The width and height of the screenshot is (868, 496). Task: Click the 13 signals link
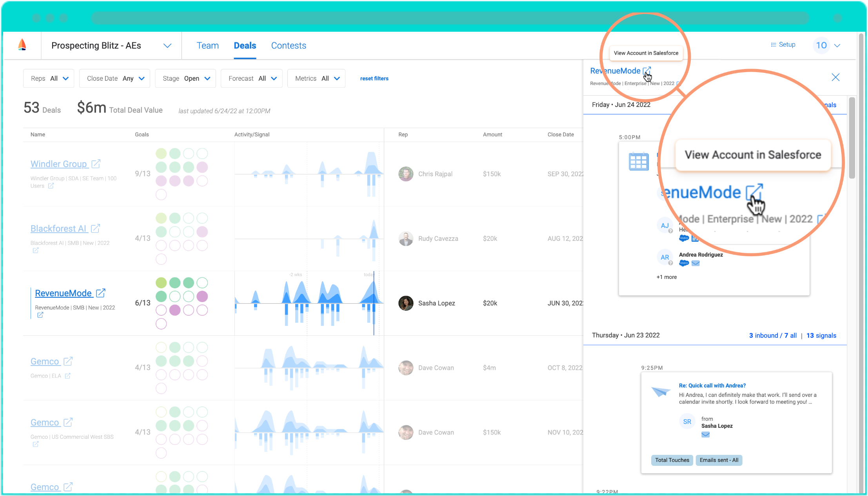coord(821,335)
